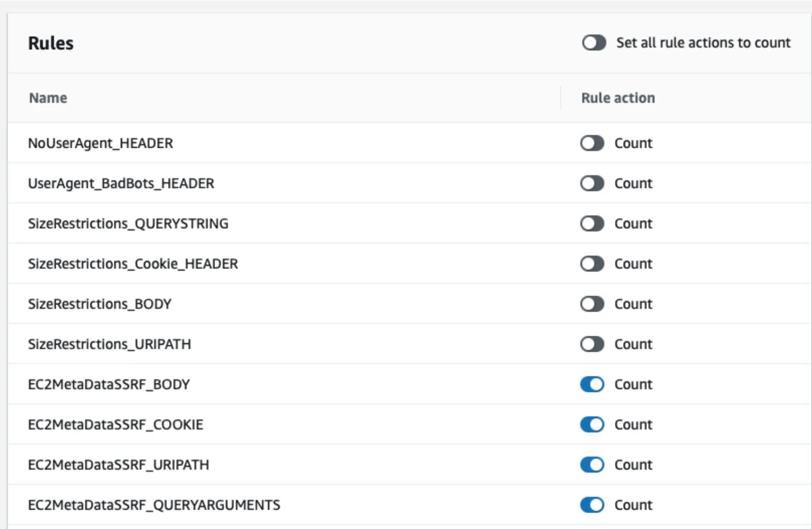Toggle 'Set all rule actions to count' switch
Viewport: 812px width, 529px height.
[594, 43]
